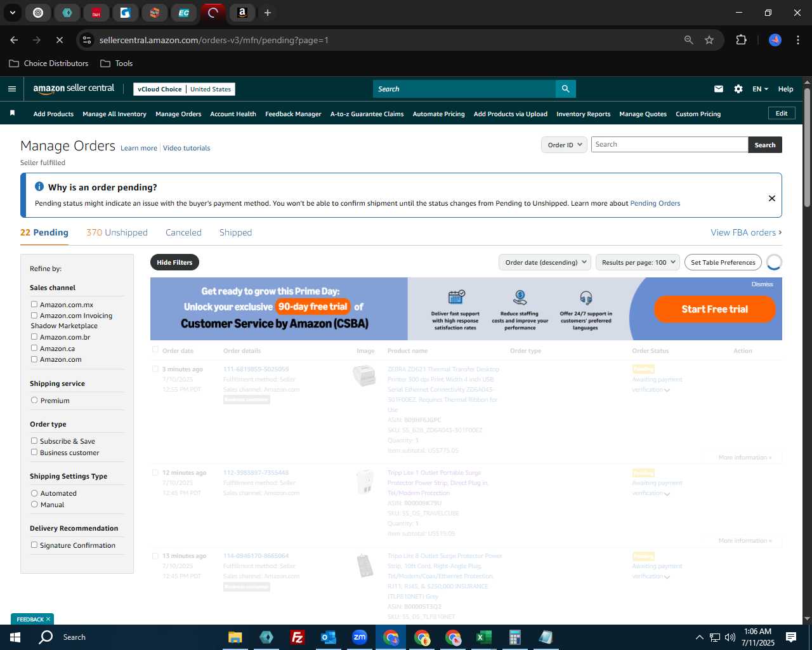Viewport: 812px width, 650px height.
Task: Open the Video tutorials link
Action: (187, 148)
